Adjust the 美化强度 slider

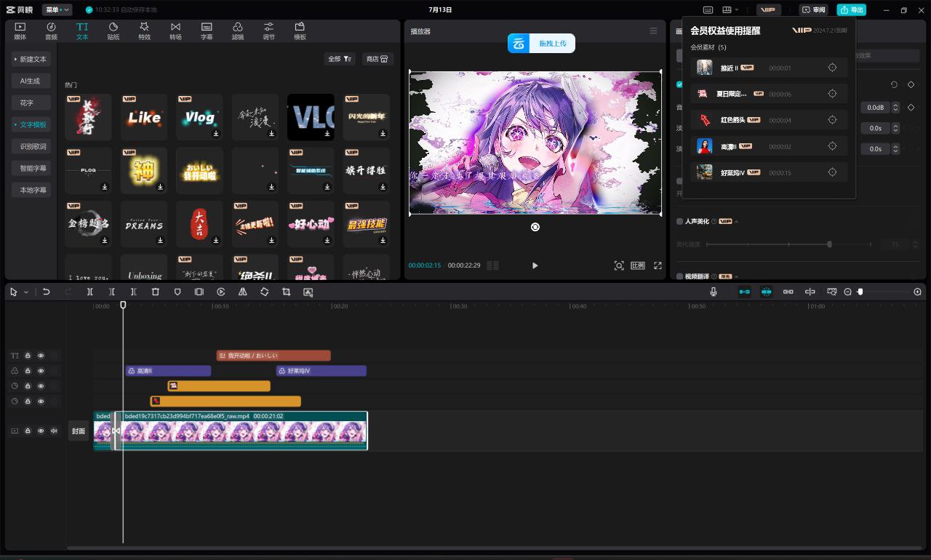[x=829, y=244]
